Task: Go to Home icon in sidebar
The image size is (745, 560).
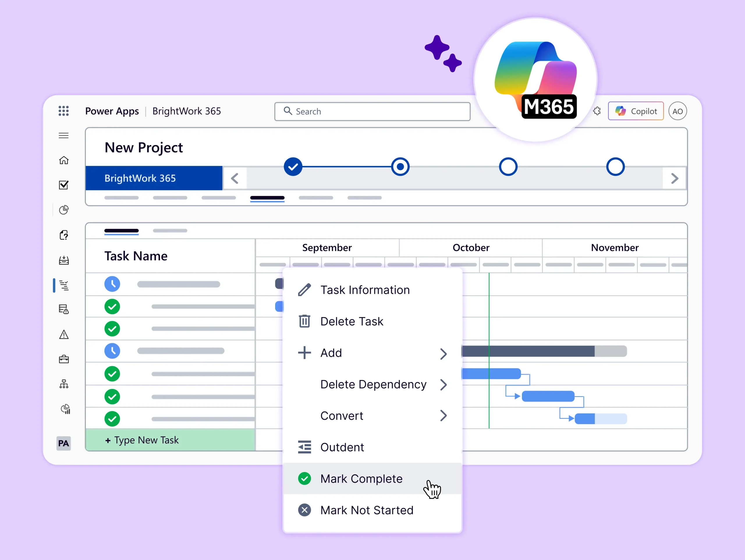Action: pos(64,160)
